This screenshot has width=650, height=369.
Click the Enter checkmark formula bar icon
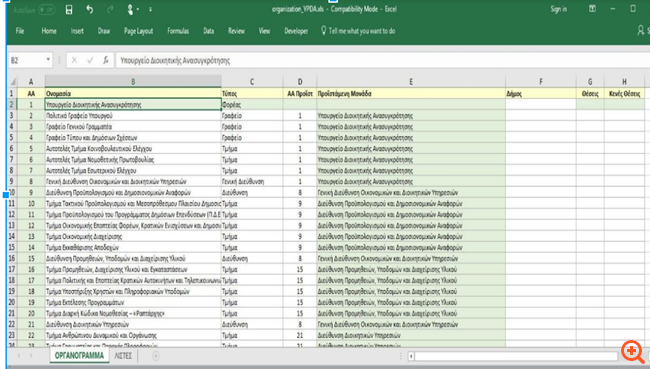tap(90, 61)
